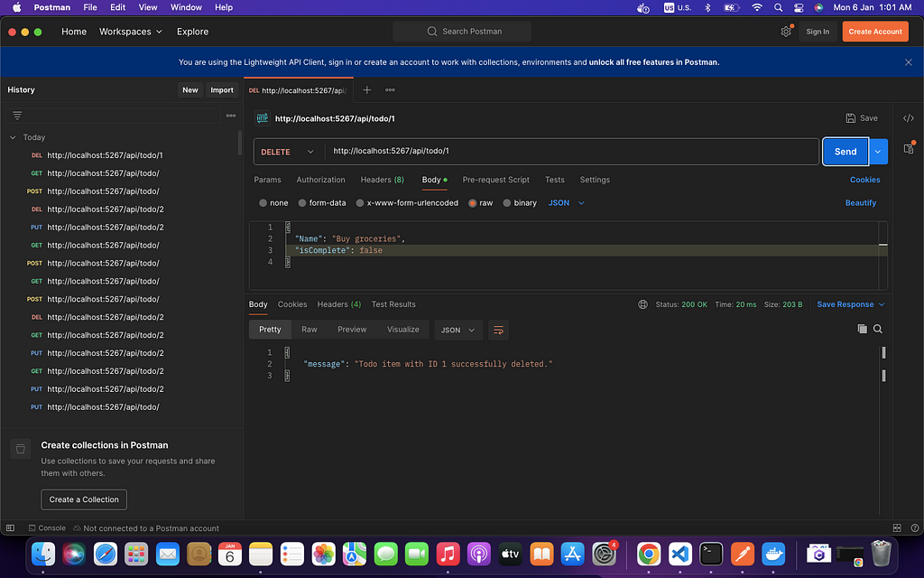This screenshot has width=924, height=578.
Task: Switch to two-pane layout icon
Action: click(x=897, y=527)
